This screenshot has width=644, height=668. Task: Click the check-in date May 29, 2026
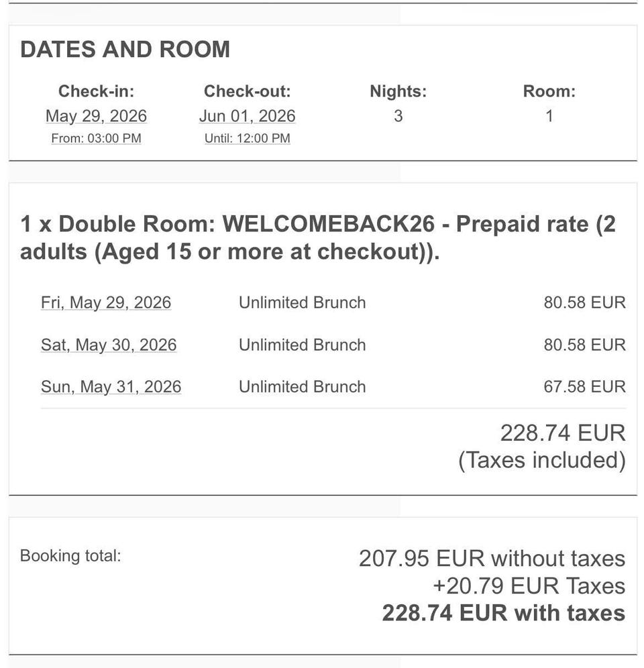[97, 116]
